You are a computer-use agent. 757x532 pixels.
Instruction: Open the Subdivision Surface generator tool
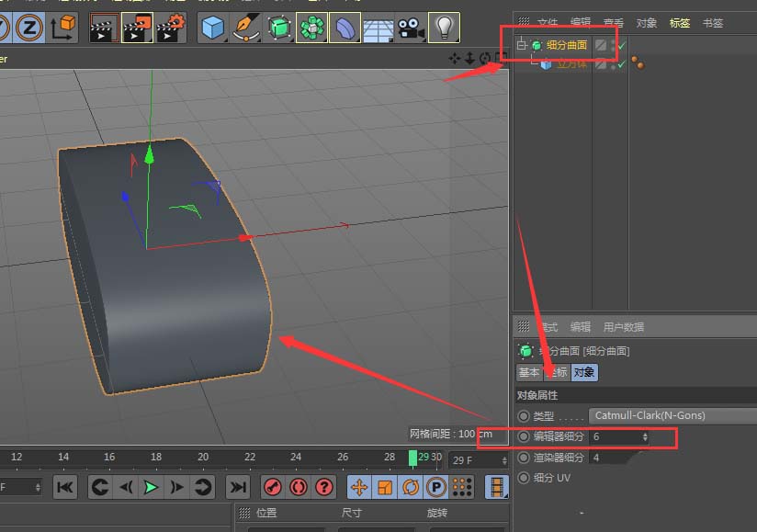tap(278, 28)
